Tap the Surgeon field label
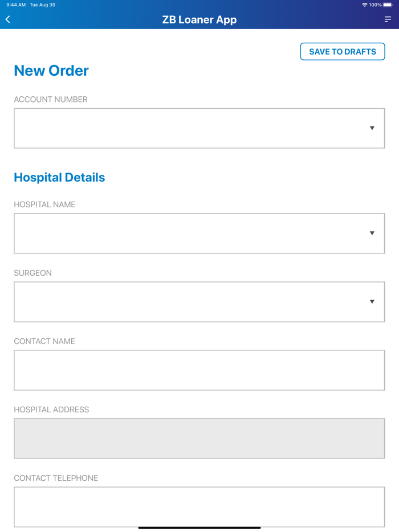 click(32, 273)
